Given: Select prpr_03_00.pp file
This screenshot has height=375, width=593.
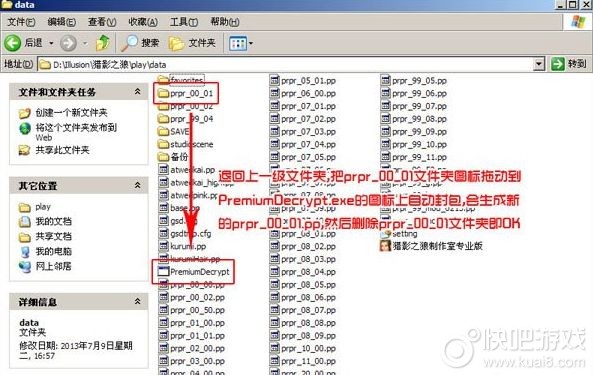Looking at the screenshot, I should coord(192,361).
